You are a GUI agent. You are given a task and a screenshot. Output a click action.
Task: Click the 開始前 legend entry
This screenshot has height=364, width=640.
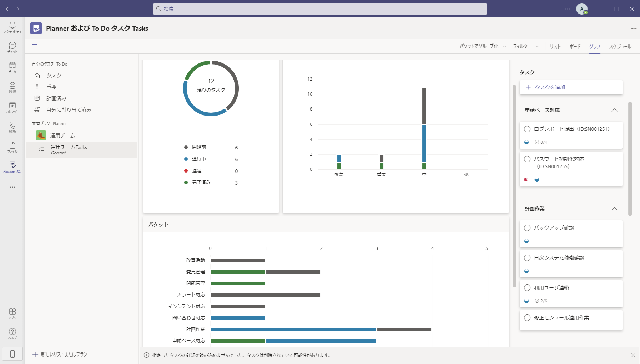point(211,147)
